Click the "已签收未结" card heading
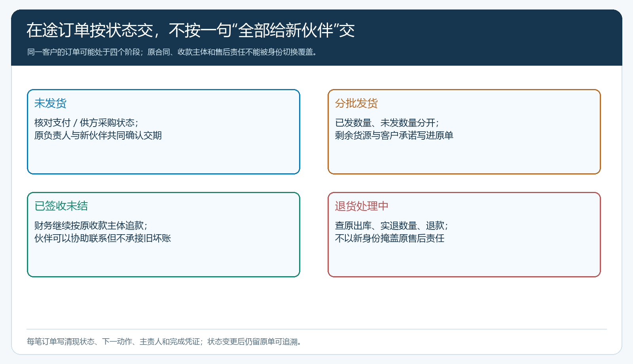This screenshot has height=364, width=633. click(x=61, y=206)
